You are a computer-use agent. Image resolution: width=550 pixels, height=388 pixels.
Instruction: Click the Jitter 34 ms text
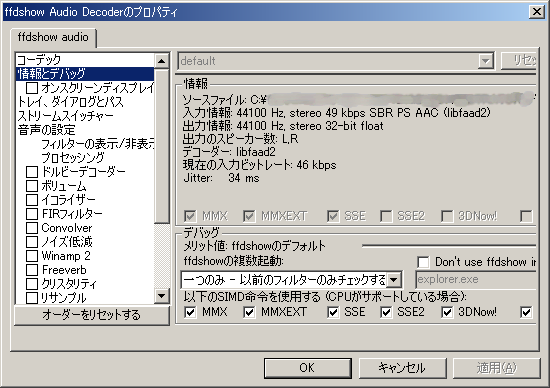[221, 178]
